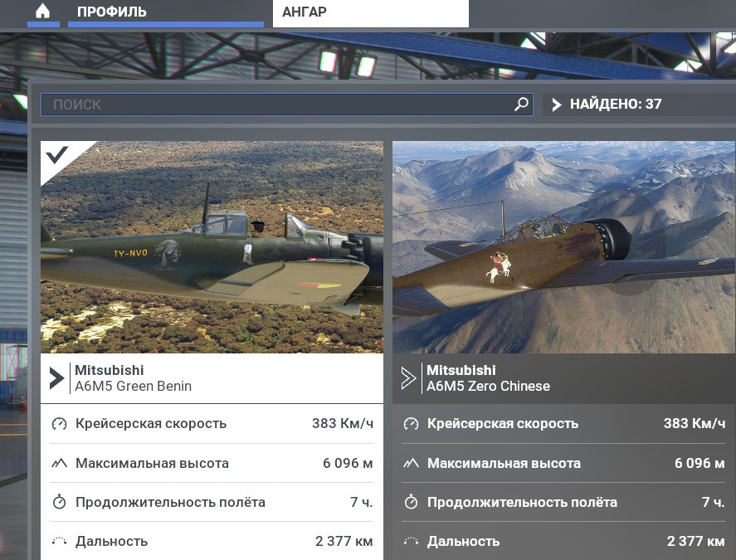Toggle the selected checkmark on Green Benin card
This screenshot has width=736, height=560.
[x=56, y=154]
